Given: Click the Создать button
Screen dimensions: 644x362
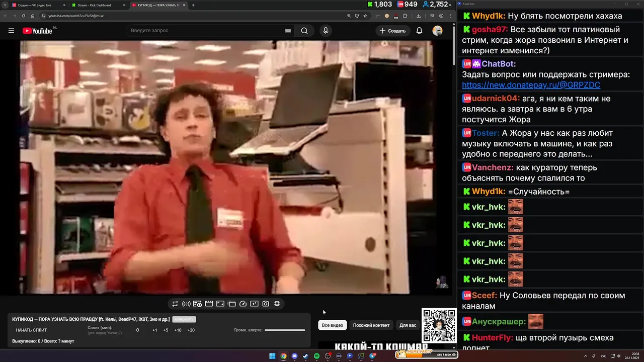Looking at the screenshot, I should tap(392, 31).
